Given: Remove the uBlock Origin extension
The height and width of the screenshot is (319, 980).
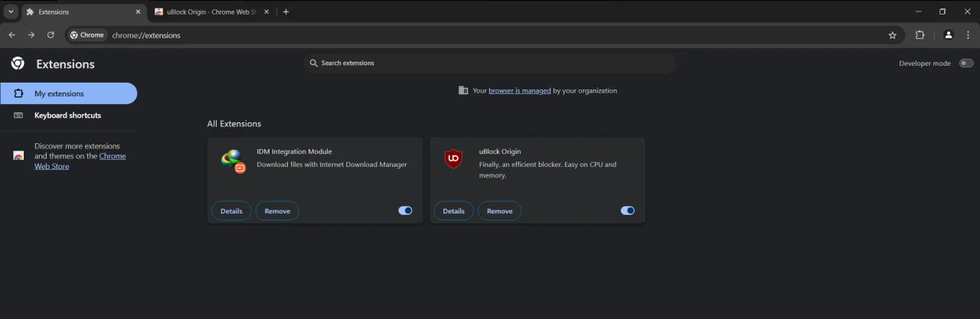Looking at the screenshot, I should [500, 211].
